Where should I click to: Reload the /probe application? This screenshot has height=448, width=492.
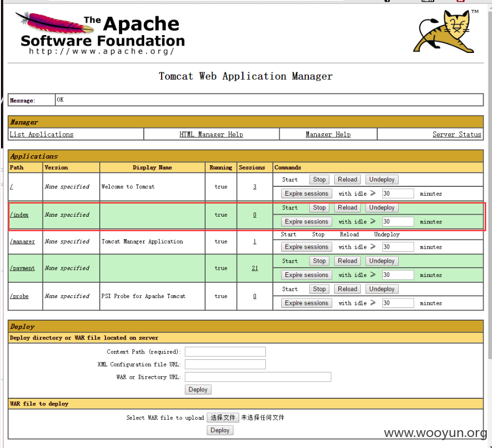[x=347, y=289]
